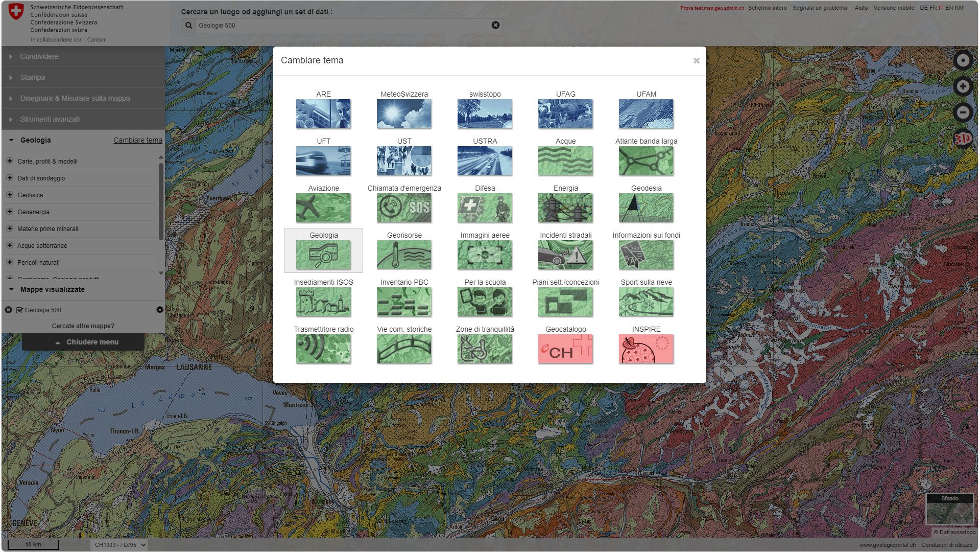Expand the Stampa panel
980x552 pixels.
(x=33, y=77)
